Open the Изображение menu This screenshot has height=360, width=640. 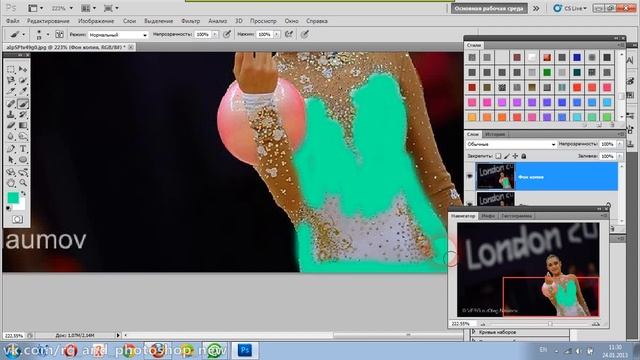[x=96, y=21]
